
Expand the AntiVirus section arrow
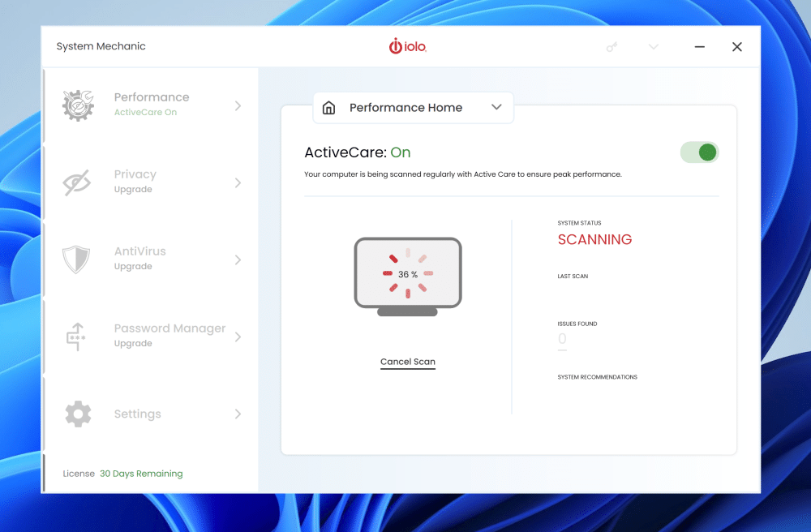click(x=238, y=260)
